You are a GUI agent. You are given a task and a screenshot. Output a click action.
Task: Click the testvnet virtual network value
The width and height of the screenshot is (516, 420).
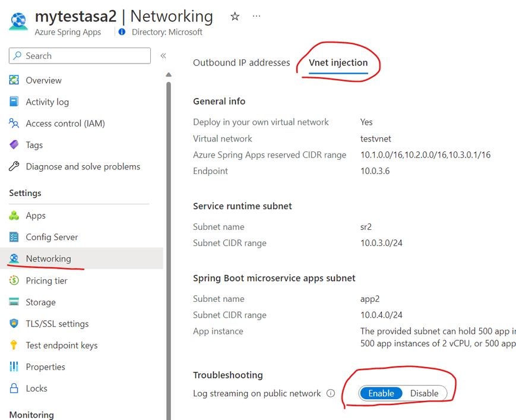[x=376, y=138]
